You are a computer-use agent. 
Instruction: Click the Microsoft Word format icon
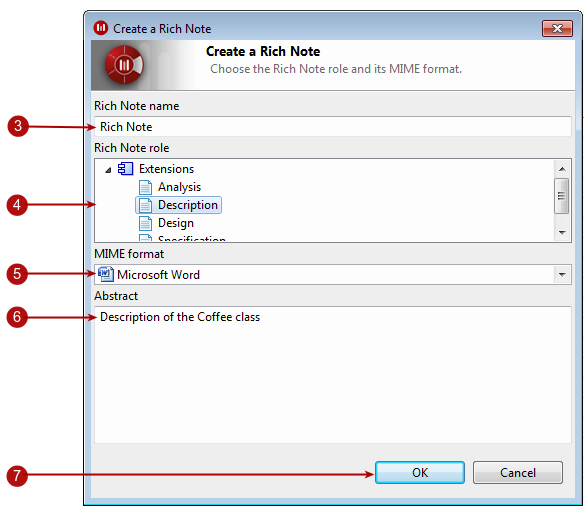tap(105, 274)
